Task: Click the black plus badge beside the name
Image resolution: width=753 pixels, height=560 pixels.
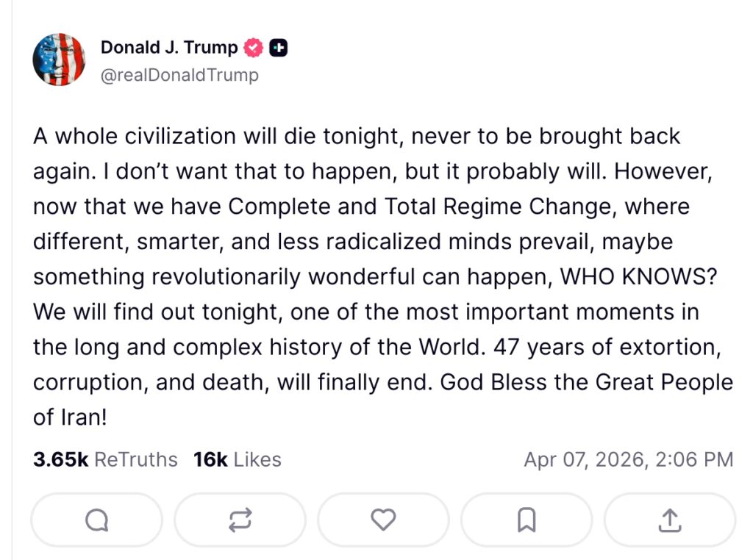Action: click(x=279, y=48)
